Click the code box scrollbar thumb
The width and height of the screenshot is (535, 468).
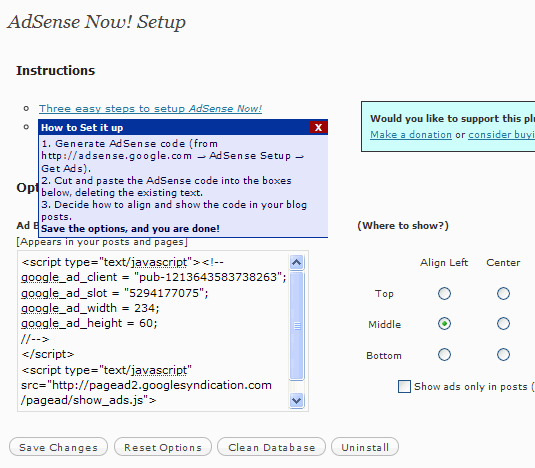click(x=297, y=326)
